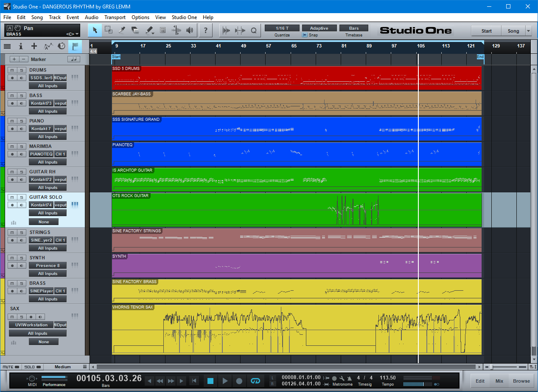Toggle the Snap checkbox

click(x=305, y=35)
